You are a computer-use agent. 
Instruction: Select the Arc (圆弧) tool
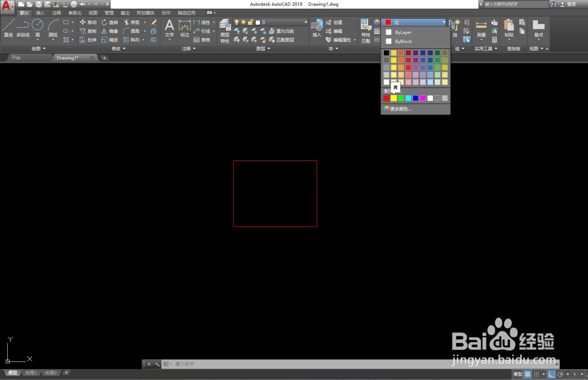[x=53, y=28]
